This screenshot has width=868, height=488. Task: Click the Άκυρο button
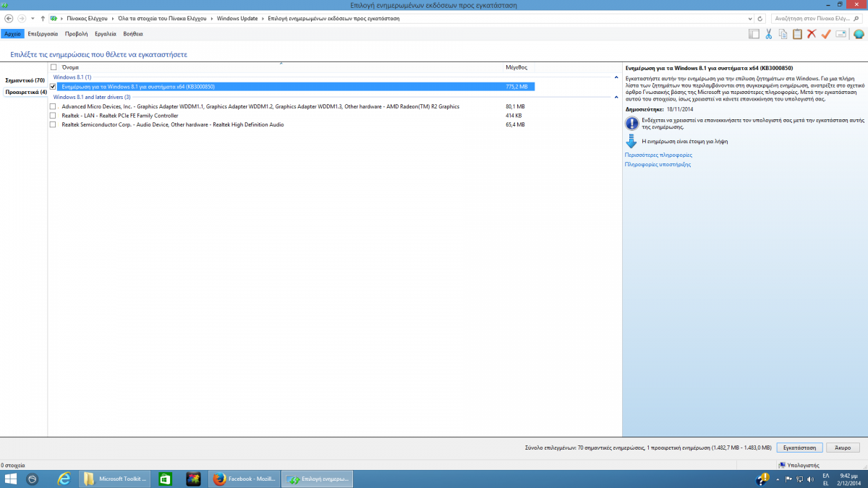843,448
